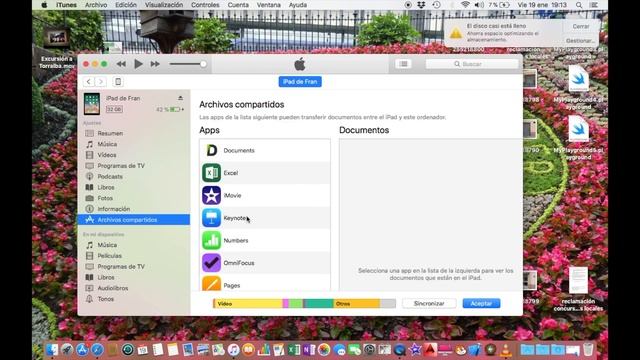The image size is (640, 360).
Task: Go forward with the right chevron button
Action: 101,82
